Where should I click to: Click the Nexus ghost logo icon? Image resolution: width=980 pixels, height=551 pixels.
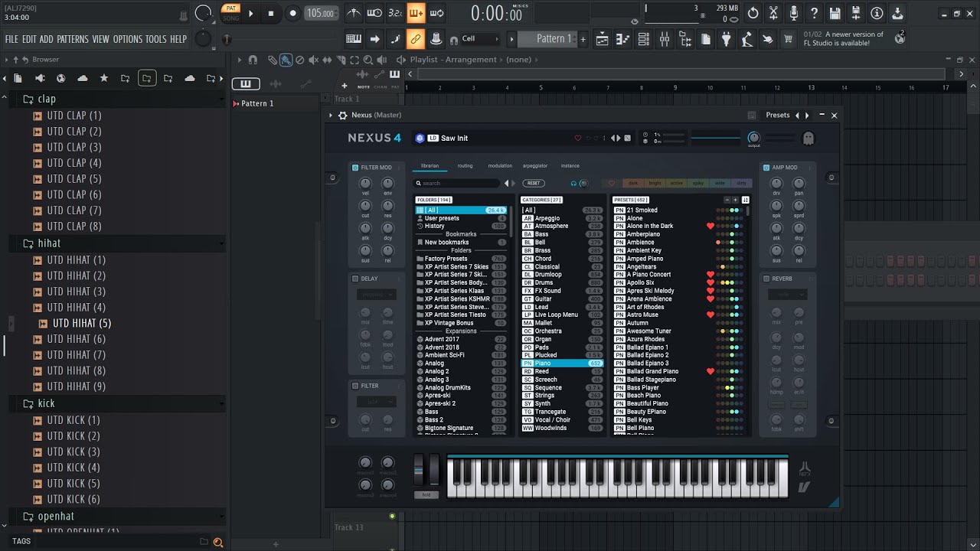[x=808, y=139]
